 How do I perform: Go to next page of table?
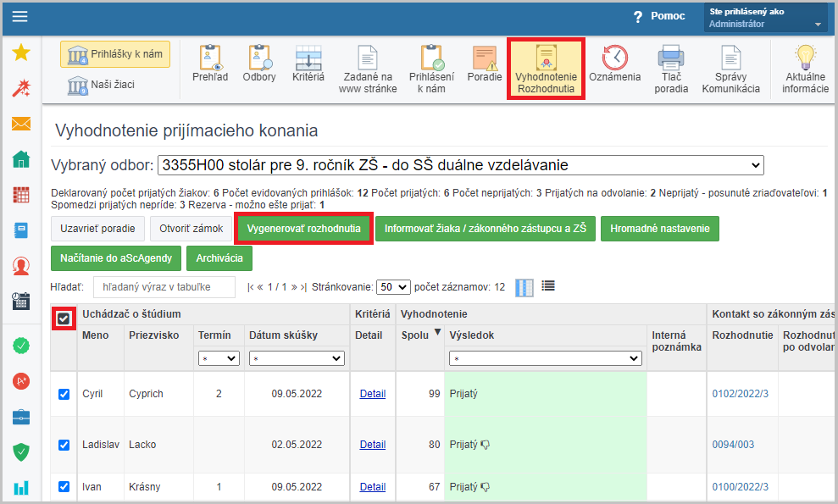tap(294, 287)
